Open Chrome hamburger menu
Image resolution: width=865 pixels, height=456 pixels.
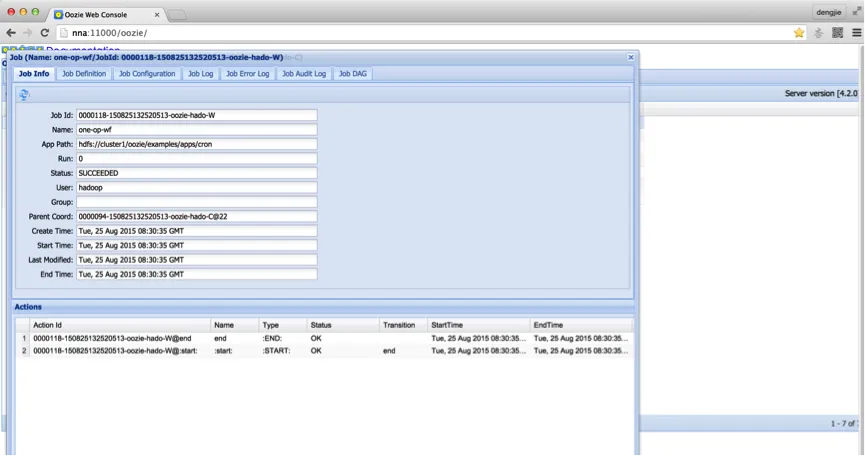click(857, 33)
